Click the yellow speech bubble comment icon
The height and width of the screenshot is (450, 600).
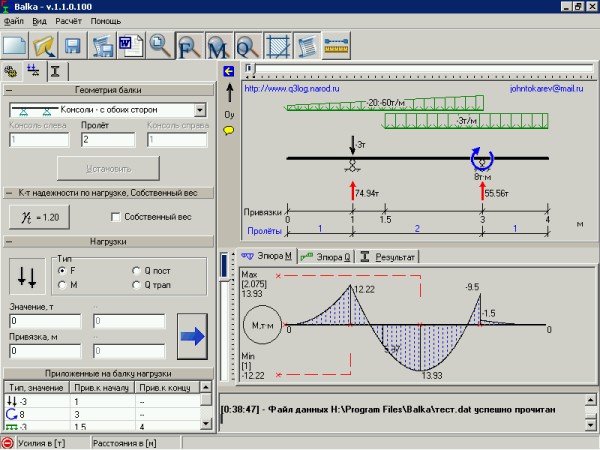[x=228, y=131]
